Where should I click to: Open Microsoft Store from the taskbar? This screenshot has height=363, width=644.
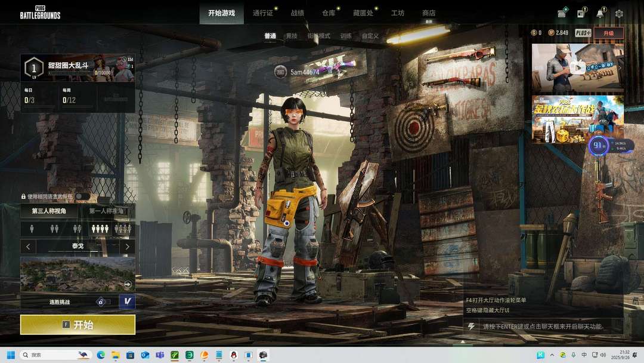[x=130, y=355]
